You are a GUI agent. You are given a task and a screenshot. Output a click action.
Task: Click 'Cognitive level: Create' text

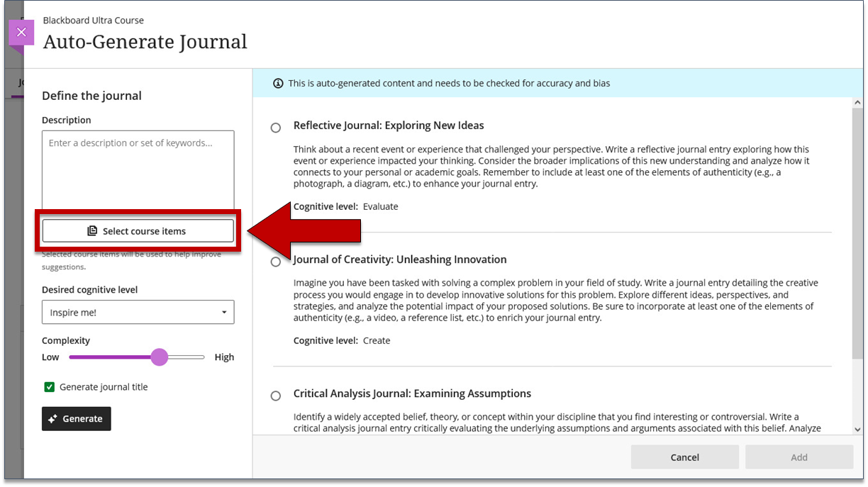342,341
